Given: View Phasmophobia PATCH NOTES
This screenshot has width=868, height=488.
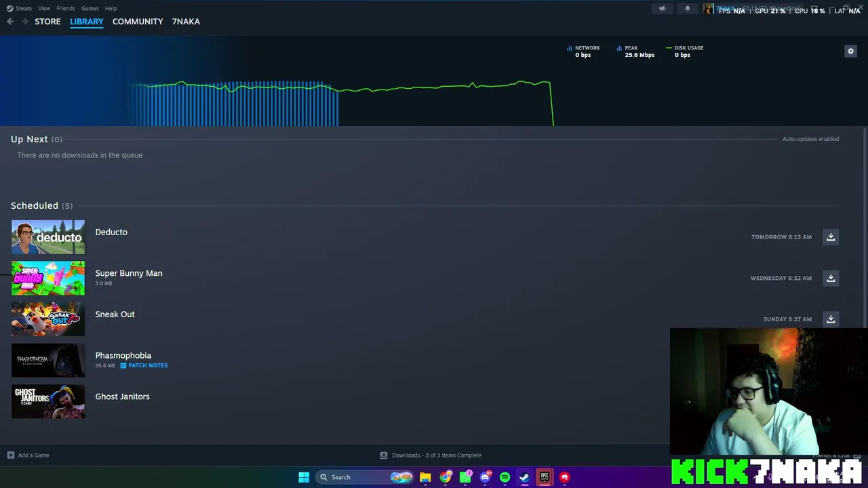Looking at the screenshot, I should click(x=148, y=365).
